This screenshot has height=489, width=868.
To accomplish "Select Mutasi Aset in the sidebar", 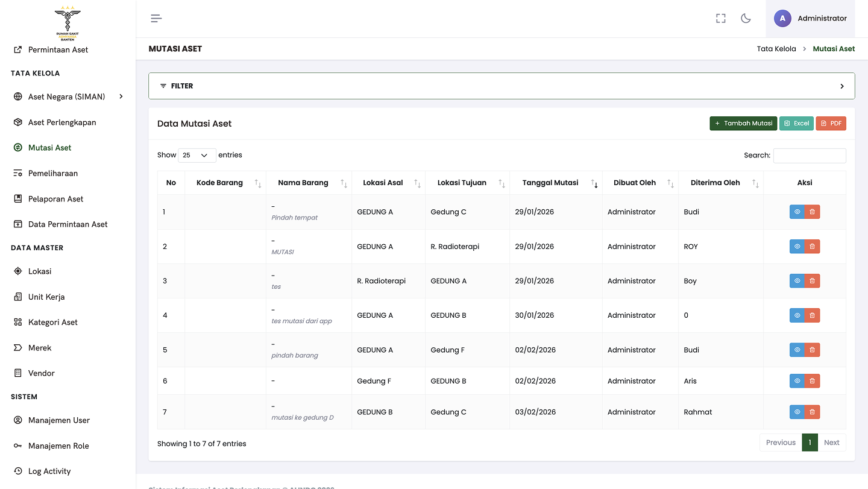I will pos(49,148).
